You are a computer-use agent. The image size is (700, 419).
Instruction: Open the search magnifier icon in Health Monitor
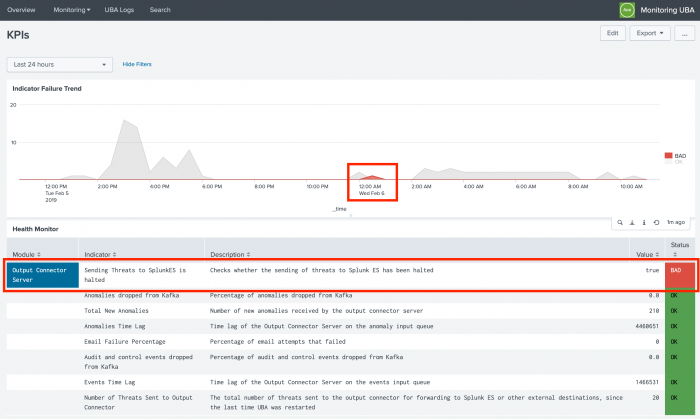click(620, 222)
